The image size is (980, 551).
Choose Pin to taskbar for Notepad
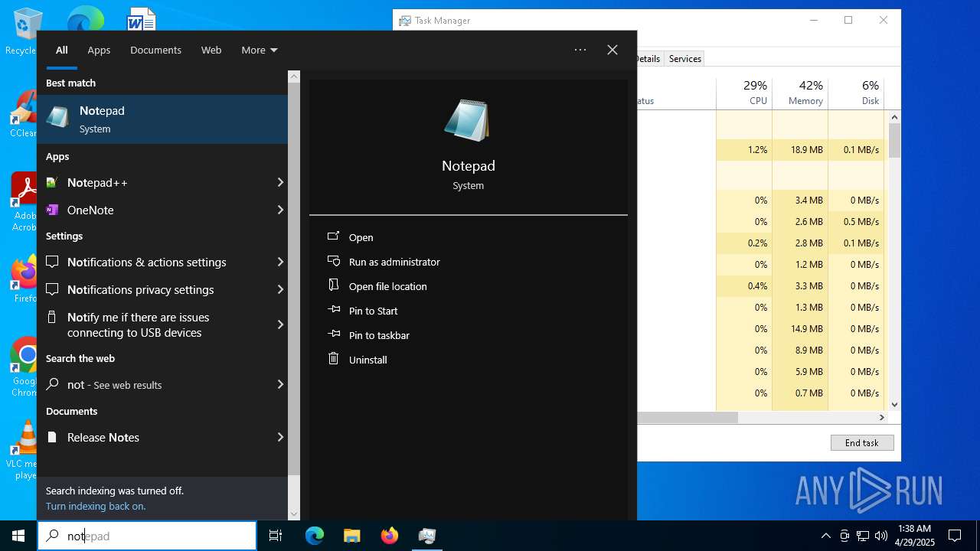coord(379,335)
